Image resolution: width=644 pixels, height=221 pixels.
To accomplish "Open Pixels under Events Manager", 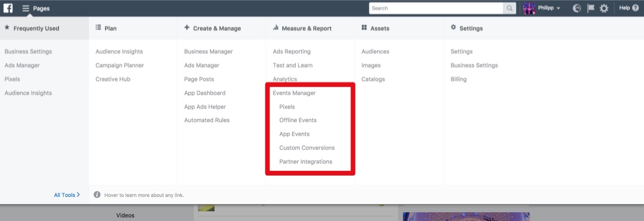I will point(287,107).
